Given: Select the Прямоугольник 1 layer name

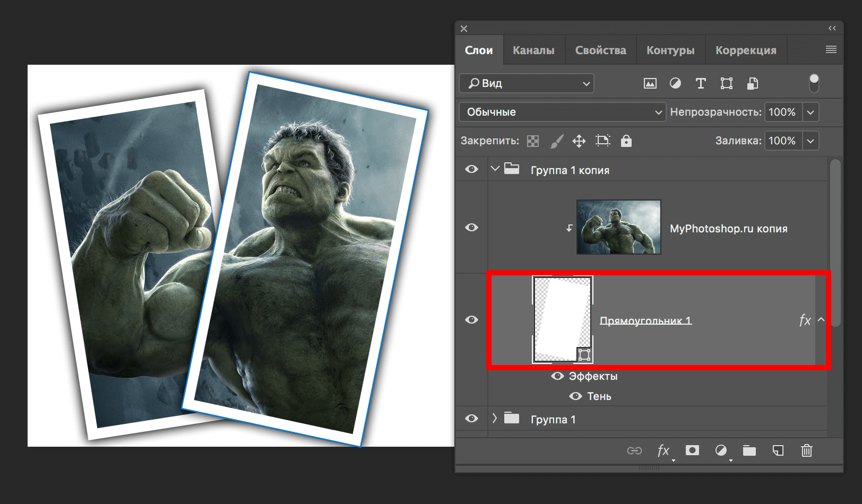Looking at the screenshot, I should click(645, 320).
